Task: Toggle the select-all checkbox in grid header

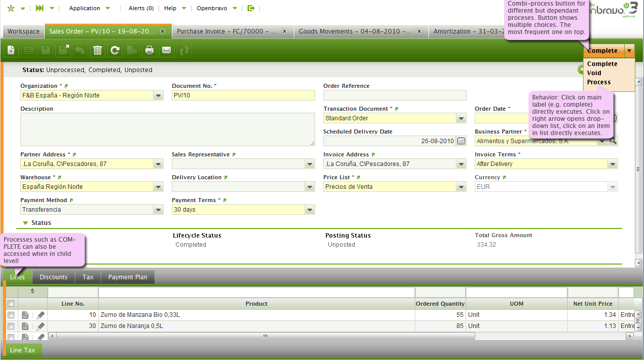Action: pos(11,304)
